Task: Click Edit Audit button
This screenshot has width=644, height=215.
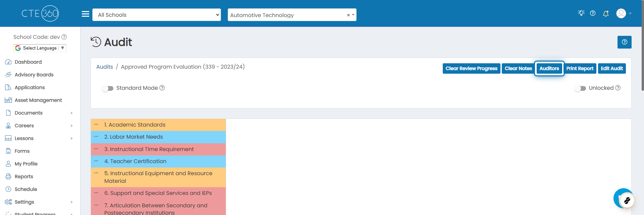Action: tap(612, 68)
